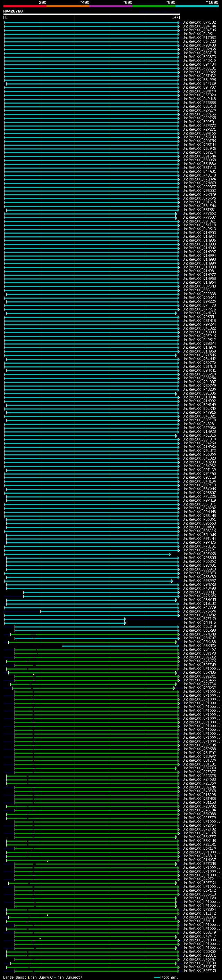Select the UniRef100_A9SRR7 label

(199, 581)
